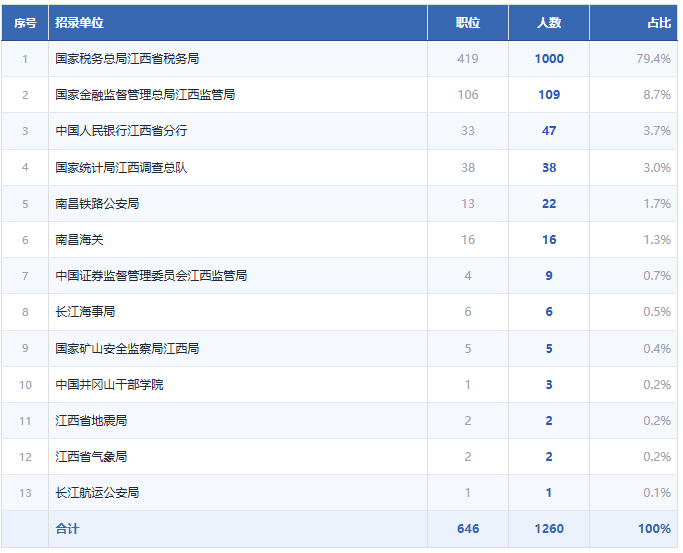Click position count 13 for 南昌铁路公安局
The image size is (683, 553).
pyautogui.click(x=468, y=204)
